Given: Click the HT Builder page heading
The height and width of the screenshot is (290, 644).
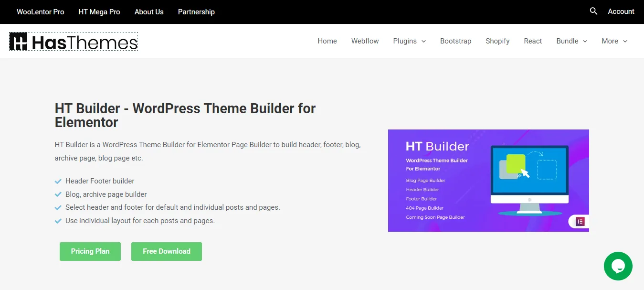Looking at the screenshot, I should (185, 115).
